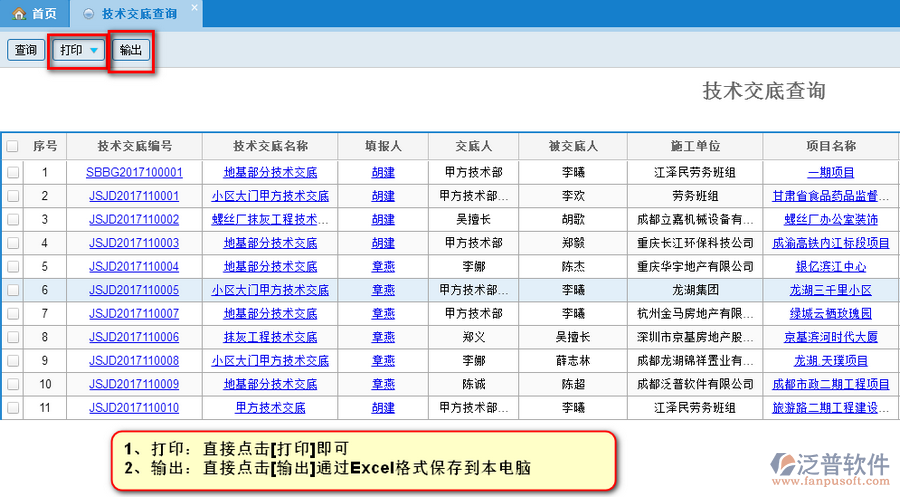
Task: Click the 查询 button
Action: (x=25, y=50)
